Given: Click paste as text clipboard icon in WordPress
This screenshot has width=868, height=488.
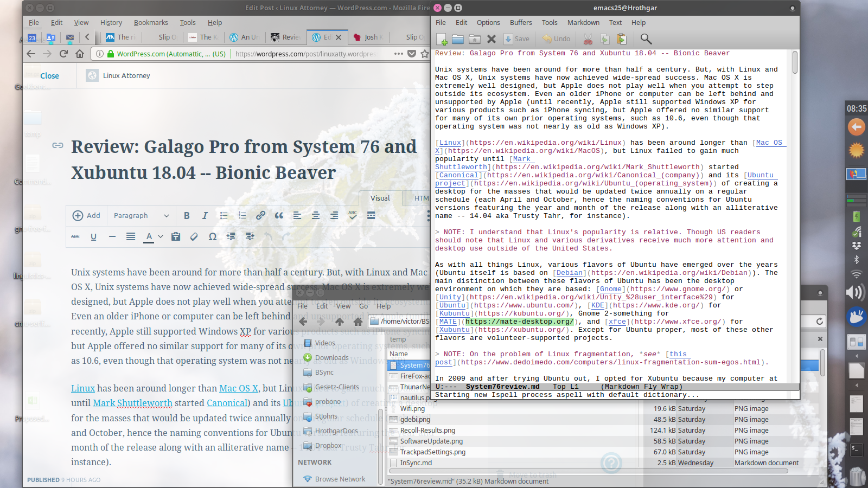Looking at the screenshot, I should point(176,236).
